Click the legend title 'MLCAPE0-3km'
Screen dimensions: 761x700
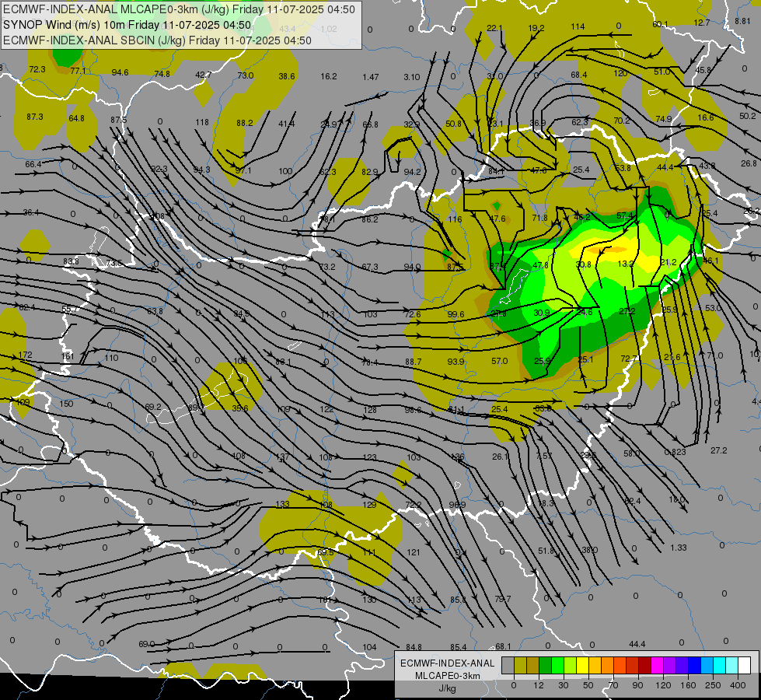point(447,676)
